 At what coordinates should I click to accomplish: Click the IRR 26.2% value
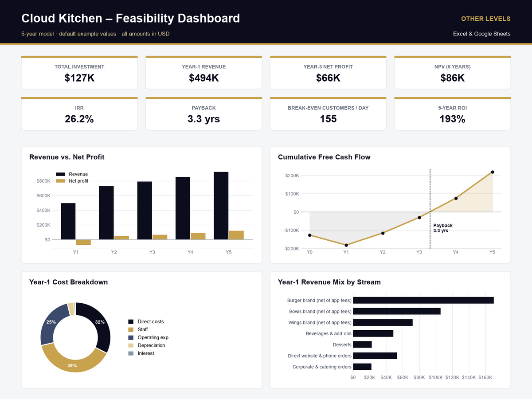(79, 119)
